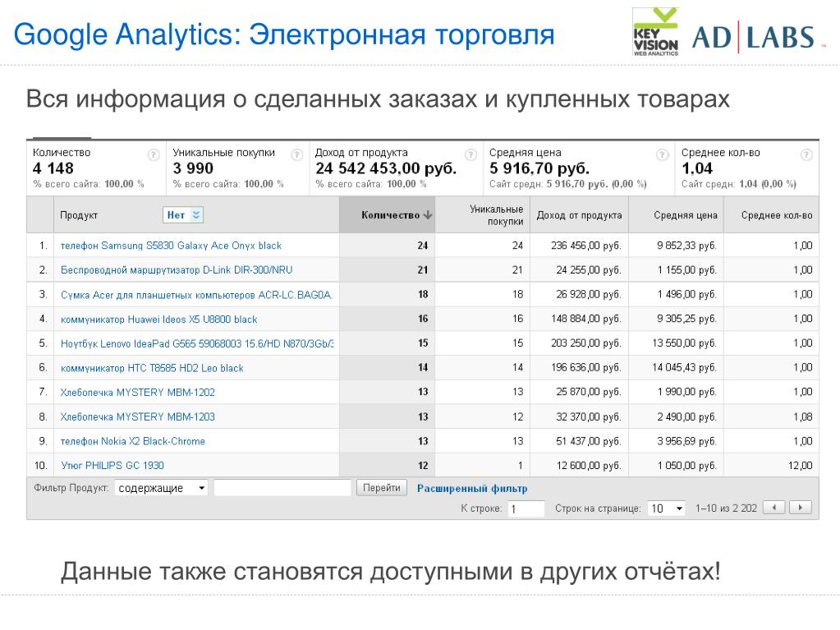Image resolution: width=840 pixels, height=630 pixels.
Task: Sort by Средняя цена column header
Action: pyautogui.click(x=676, y=215)
